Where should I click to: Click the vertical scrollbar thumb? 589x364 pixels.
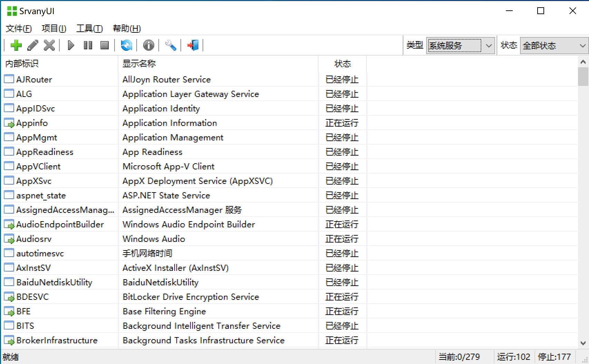point(583,77)
